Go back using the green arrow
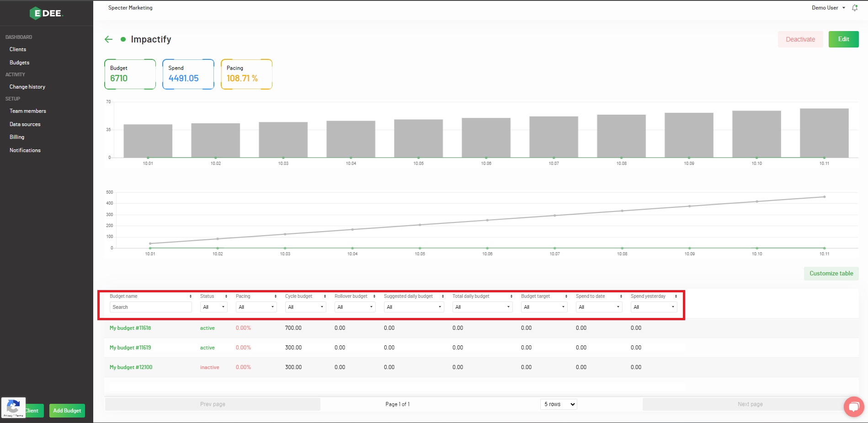This screenshot has height=423, width=868. coord(108,39)
